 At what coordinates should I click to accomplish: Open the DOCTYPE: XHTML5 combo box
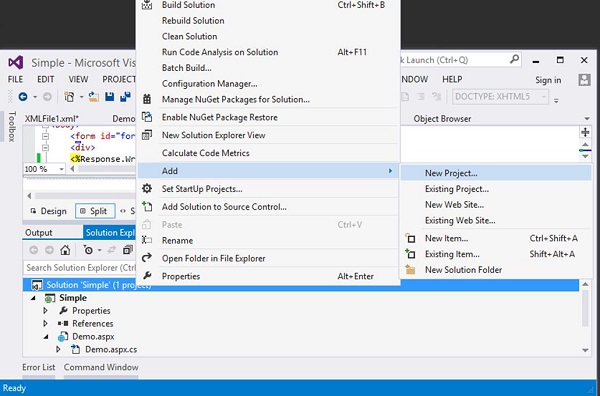[501, 97]
